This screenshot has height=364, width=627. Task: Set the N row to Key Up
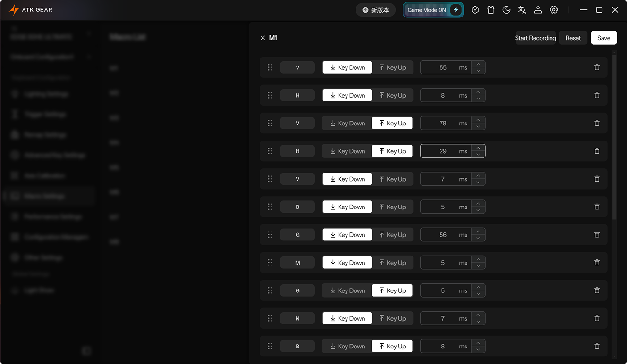click(x=392, y=318)
